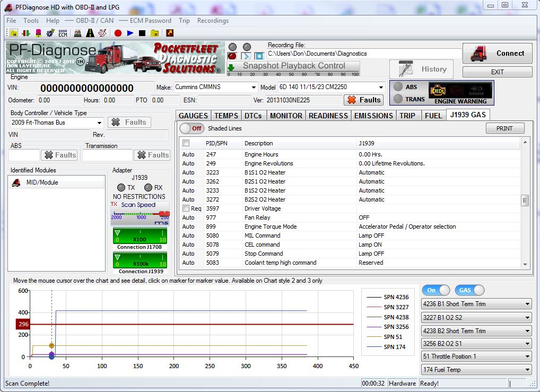This screenshot has height=392, width=540.
Task: Click the engine Faults button
Action: pos(364,100)
